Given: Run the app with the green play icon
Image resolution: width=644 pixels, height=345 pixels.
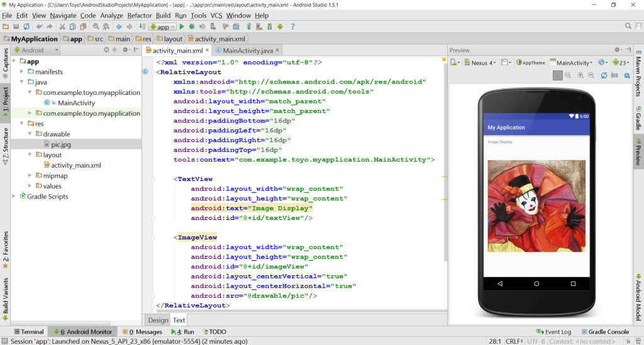Looking at the screenshot, I should (x=182, y=27).
